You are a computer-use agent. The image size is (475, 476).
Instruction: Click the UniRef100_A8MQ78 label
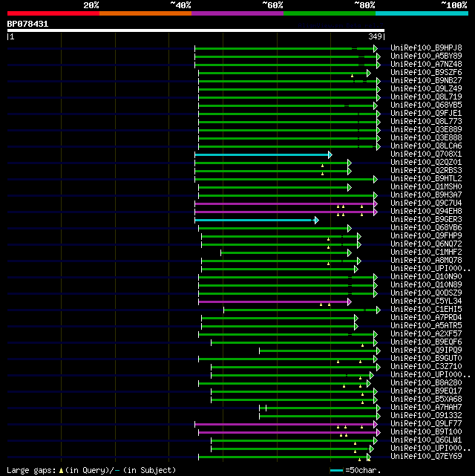(426, 261)
